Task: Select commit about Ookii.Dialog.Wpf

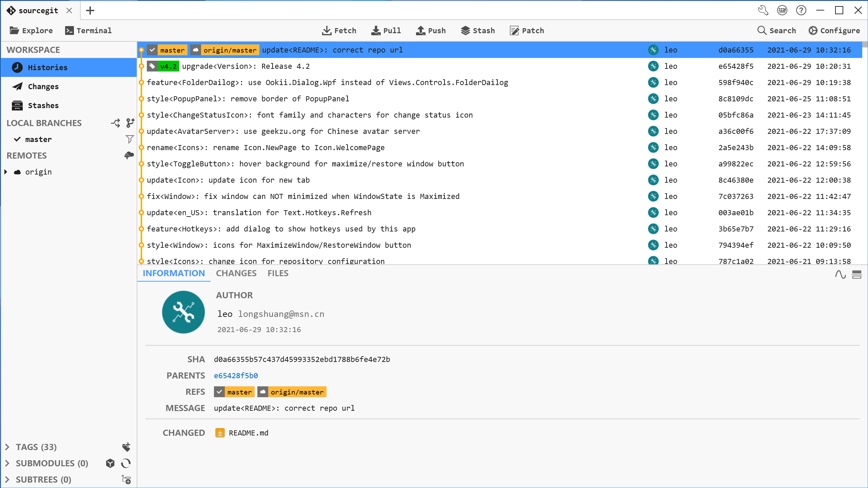Action: (x=500, y=82)
